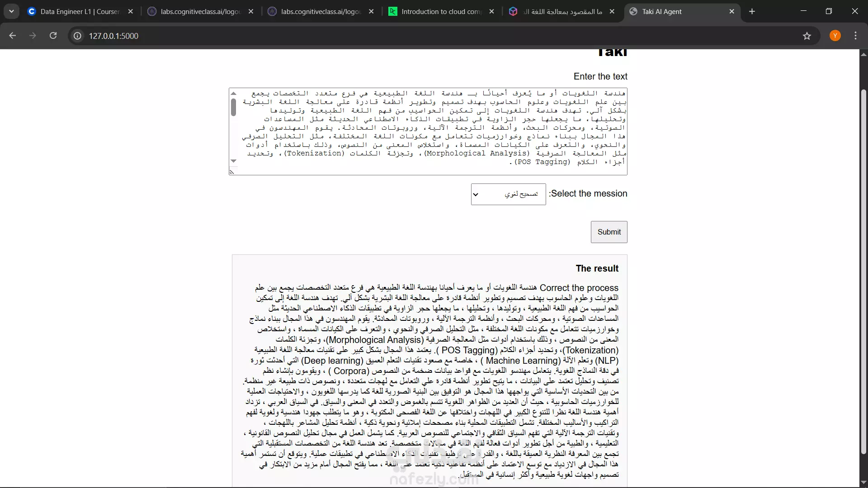Click "Select the mession" label
The height and width of the screenshot is (488, 868).
pos(588,193)
